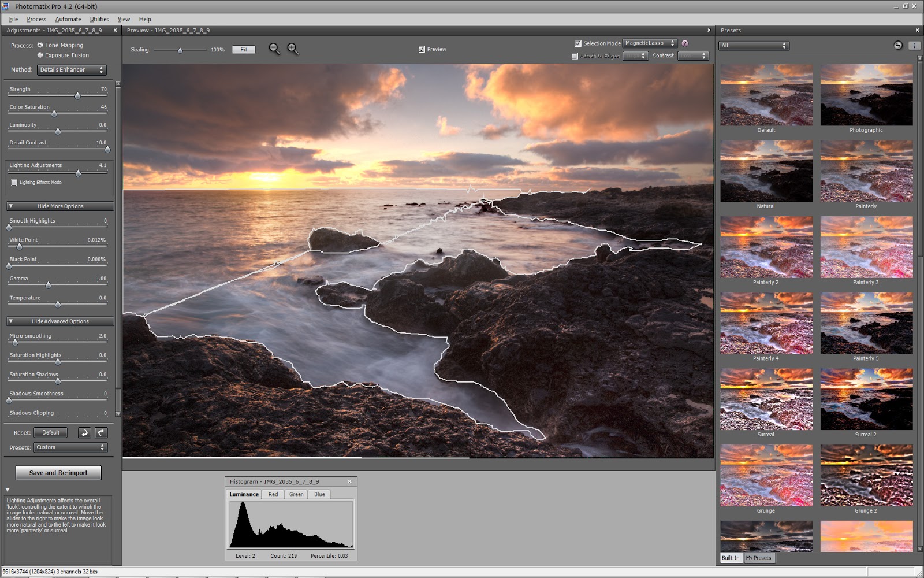Switch to the Red histogram tab
This screenshot has width=924, height=578.
point(273,494)
